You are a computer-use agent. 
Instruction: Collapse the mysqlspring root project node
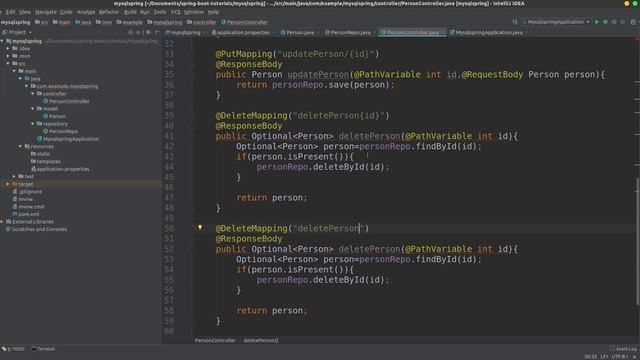tap(2, 41)
